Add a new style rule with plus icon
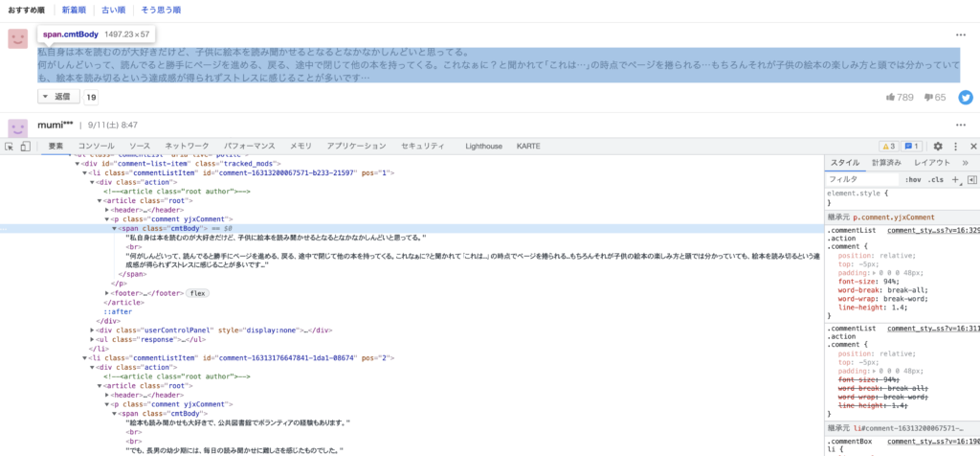 (x=955, y=179)
